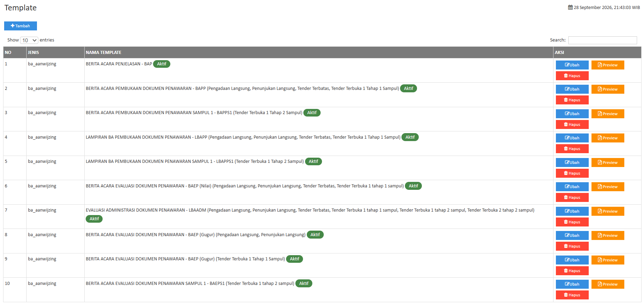Edit row 8 BAEP (Gugur) Pengadaan Langsung template

tap(572, 235)
